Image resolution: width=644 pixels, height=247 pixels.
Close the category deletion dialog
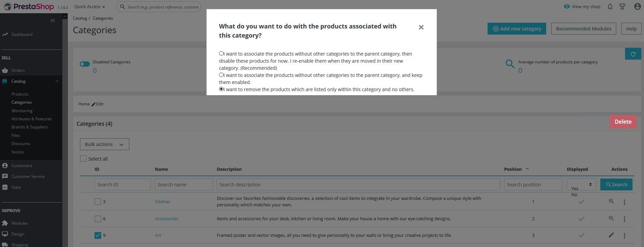421,27
